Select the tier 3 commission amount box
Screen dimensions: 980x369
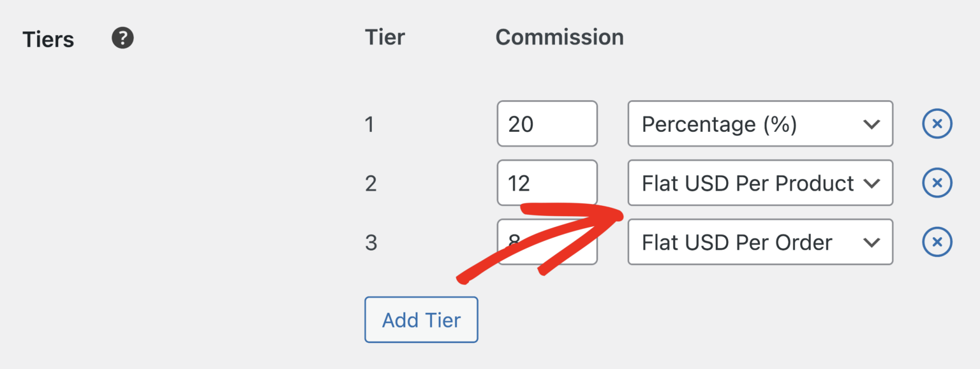pyautogui.click(x=547, y=242)
